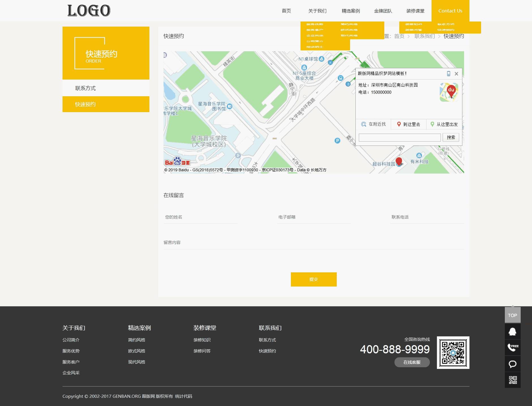Viewport: 532px width, 406px height.
Task: Choose 简约风格 in the yellow dropdown menu
Action: [349, 24]
